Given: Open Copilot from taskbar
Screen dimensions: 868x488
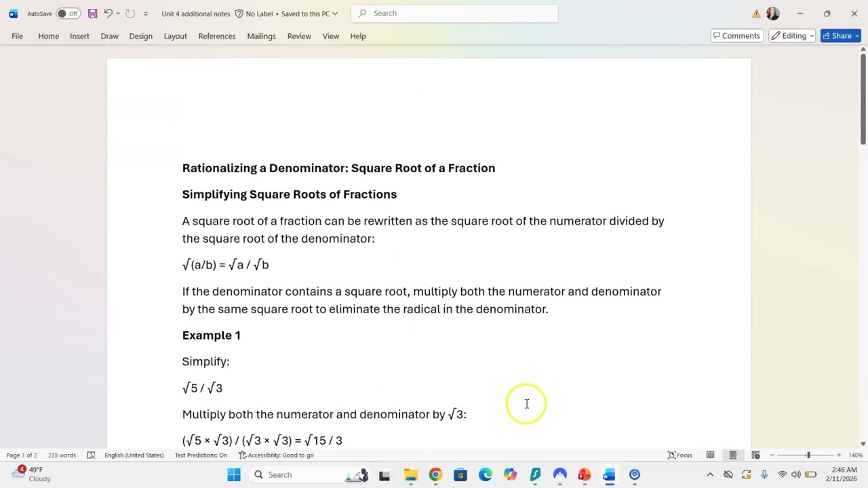Looking at the screenshot, I should [x=510, y=474].
